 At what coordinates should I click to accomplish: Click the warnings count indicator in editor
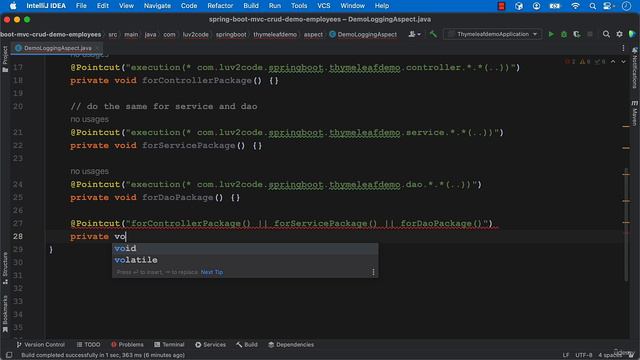[x=585, y=62]
